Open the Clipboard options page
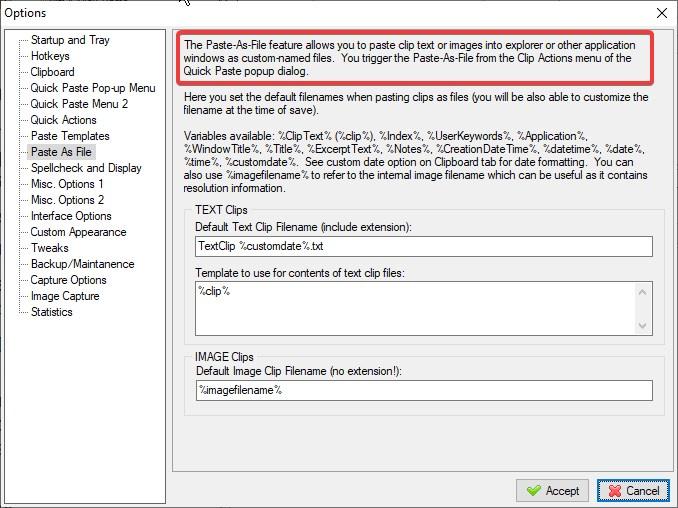The width and height of the screenshot is (678, 508). [52, 72]
